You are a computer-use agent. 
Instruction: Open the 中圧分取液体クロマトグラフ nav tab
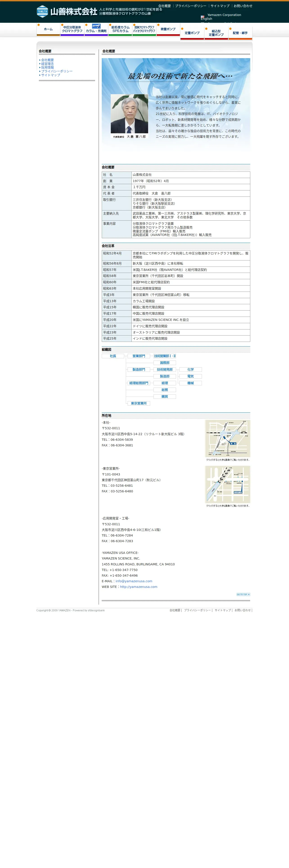[72, 29]
